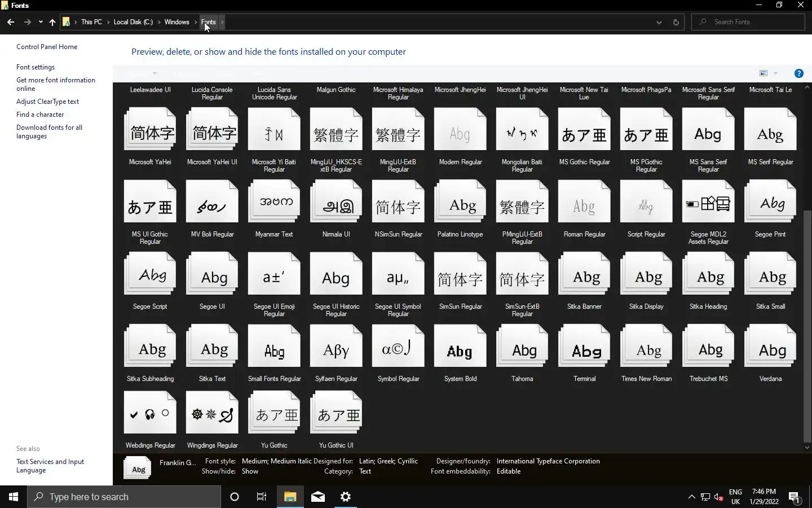The height and width of the screenshot is (508, 812).
Task: Select the Segoe Script font icon
Action: coord(150,274)
